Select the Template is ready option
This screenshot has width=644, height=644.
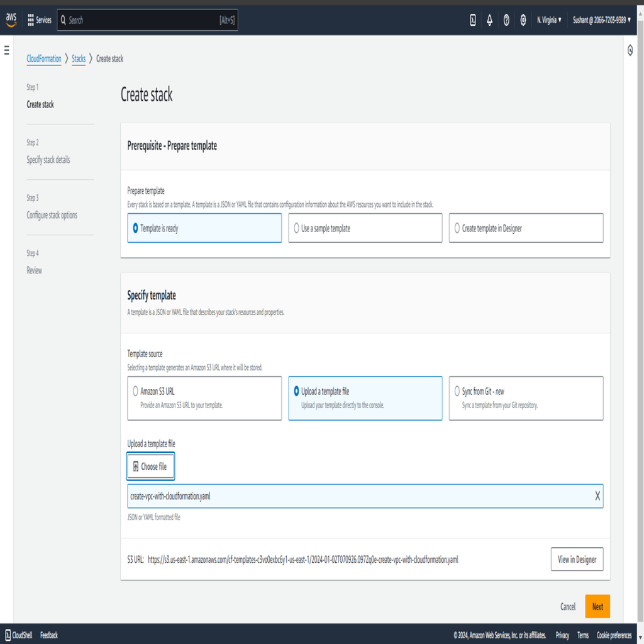(204, 228)
